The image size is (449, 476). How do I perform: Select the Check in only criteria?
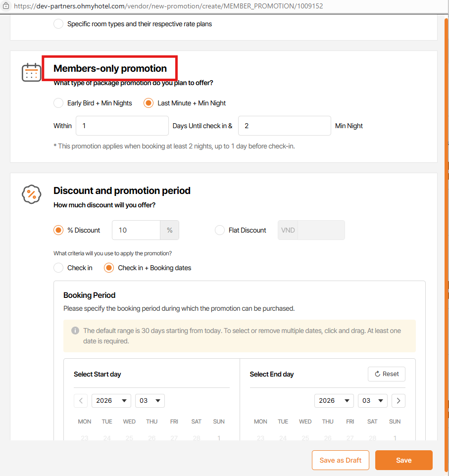[x=58, y=268]
